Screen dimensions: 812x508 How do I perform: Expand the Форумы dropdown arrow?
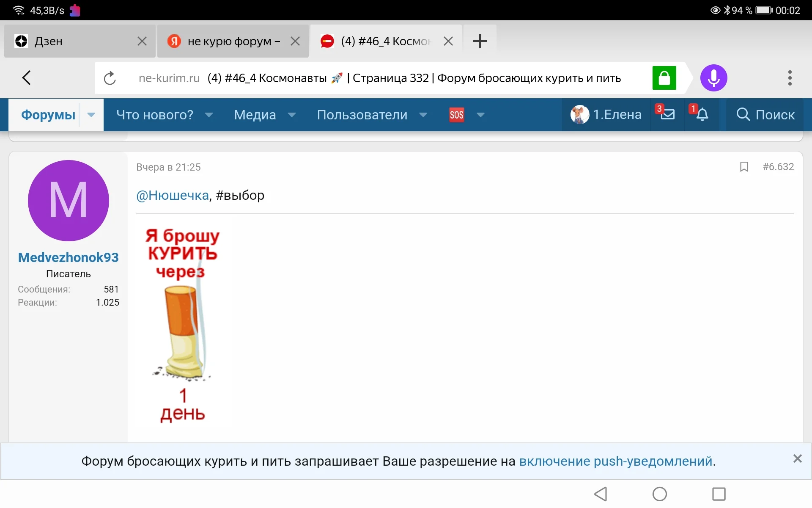91,115
